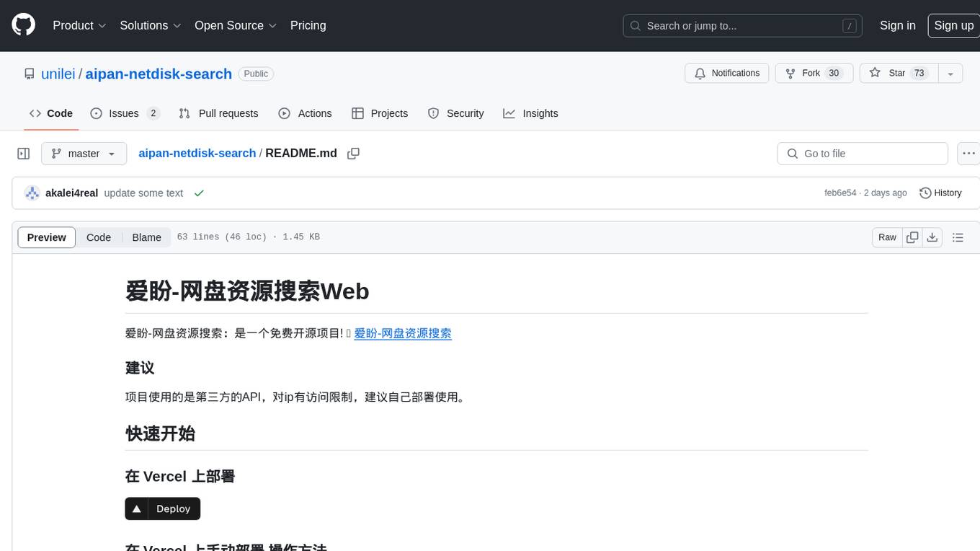
Task: Open the document outline icon
Action: 958,237
